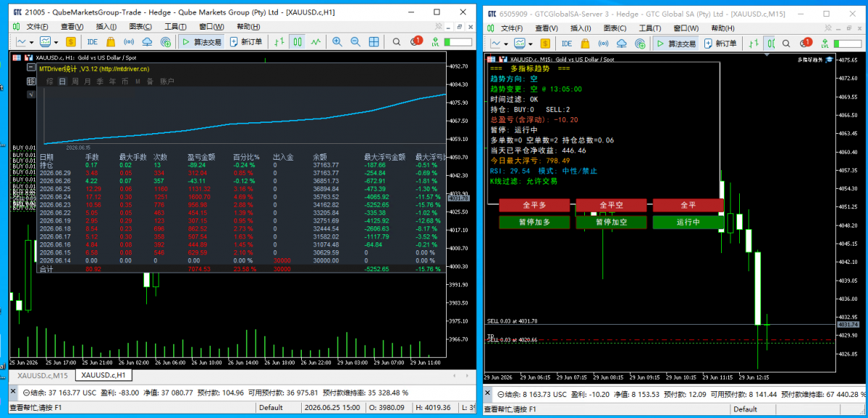Open IDE editor in Qube Markets window
Image resolution: width=868 pixels, height=418 pixels.
coord(93,42)
